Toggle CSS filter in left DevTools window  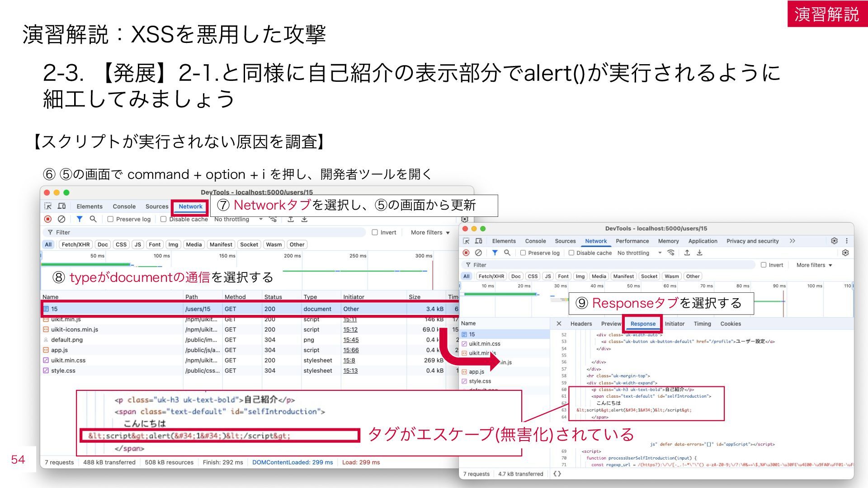(121, 244)
